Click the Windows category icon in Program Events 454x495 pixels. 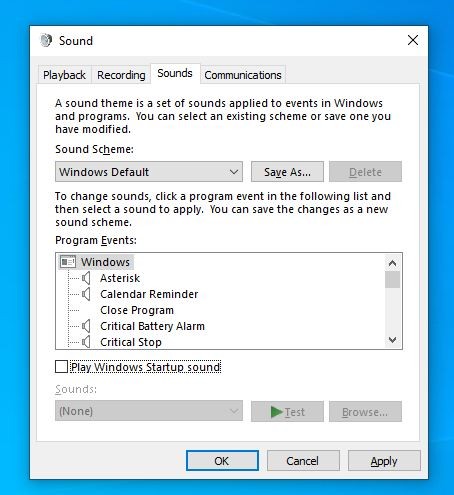[68, 262]
